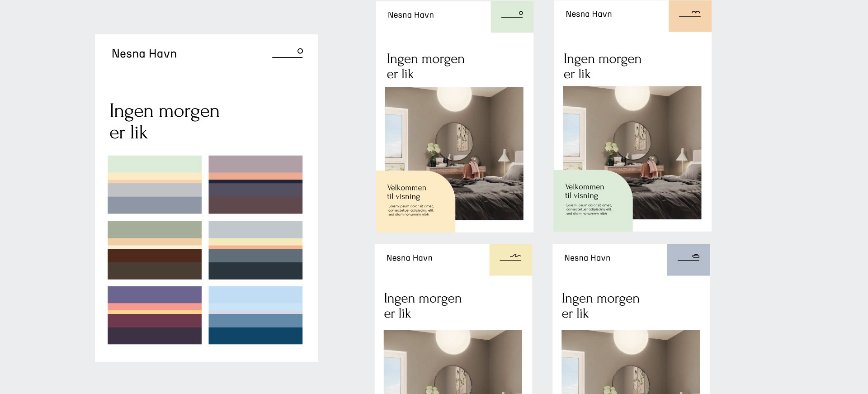Click "Velkommen til visning" on the yellow panel
The width and height of the screenshot is (868, 394).
point(406,192)
